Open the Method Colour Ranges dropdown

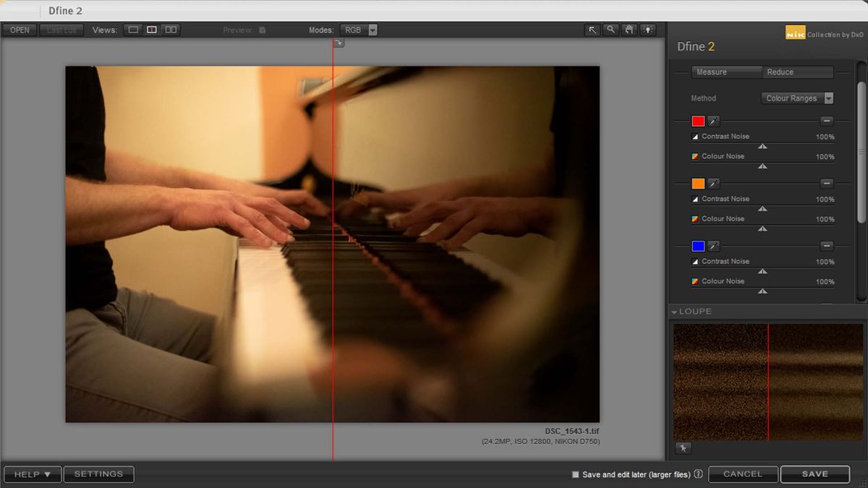click(x=798, y=98)
